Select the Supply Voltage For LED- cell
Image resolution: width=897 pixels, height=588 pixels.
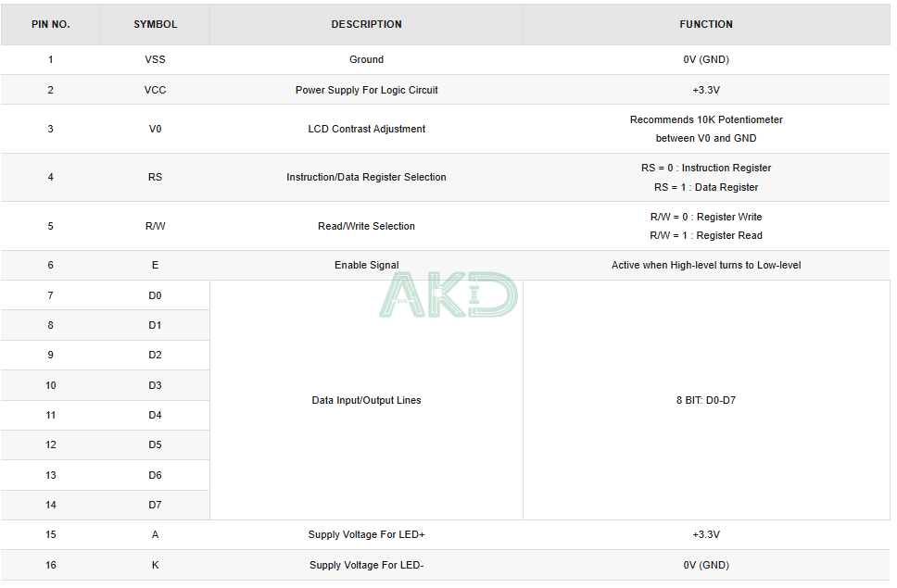pos(367,565)
